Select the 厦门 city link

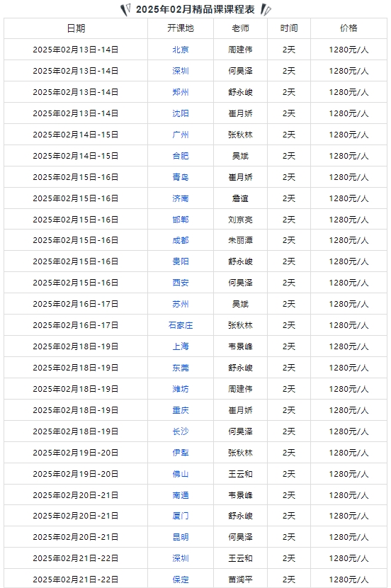pos(181,516)
